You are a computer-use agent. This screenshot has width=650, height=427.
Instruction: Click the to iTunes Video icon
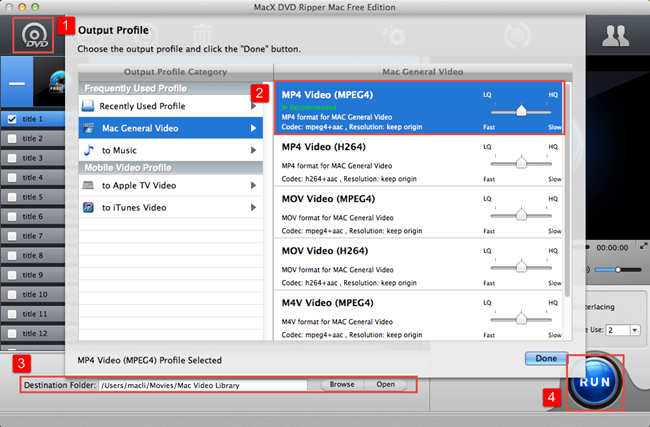coord(88,207)
